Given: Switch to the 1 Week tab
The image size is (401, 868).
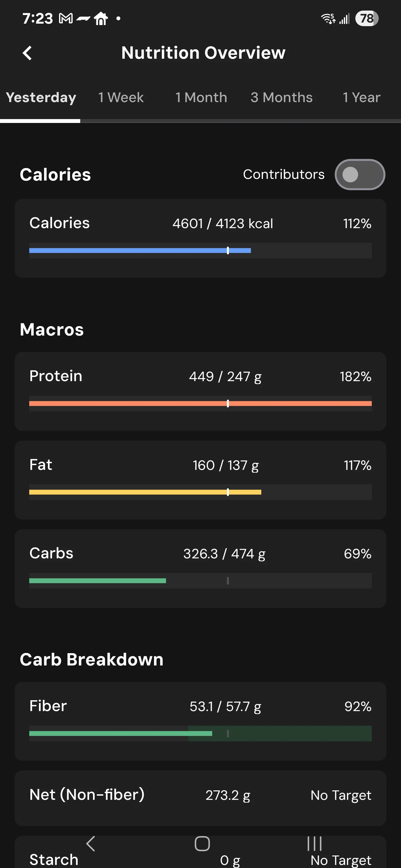Looking at the screenshot, I should tap(121, 98).
